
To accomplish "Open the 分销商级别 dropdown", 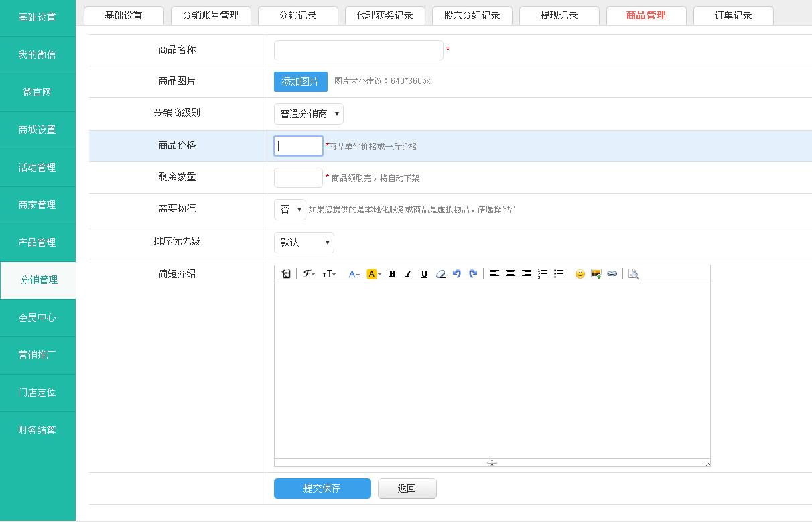I will pyautogui.click(x=308, y=114).
